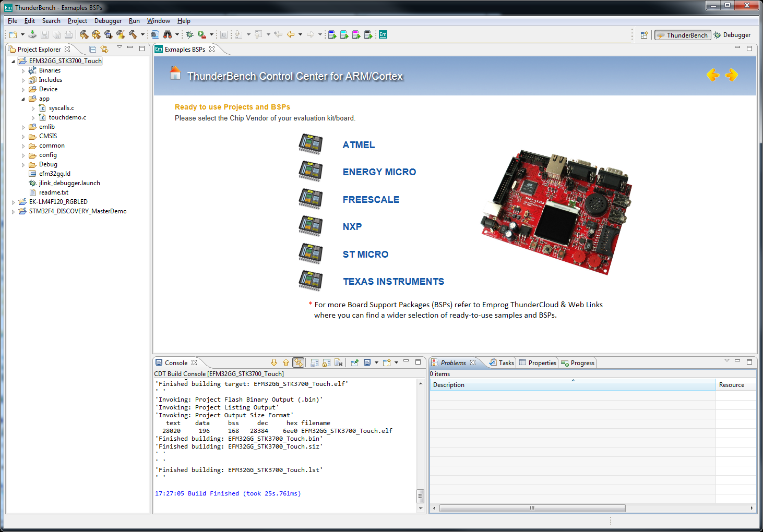Click the Clear Console icon
The height and width of the screenshot is (532, 763).
(x=338, y=362)
